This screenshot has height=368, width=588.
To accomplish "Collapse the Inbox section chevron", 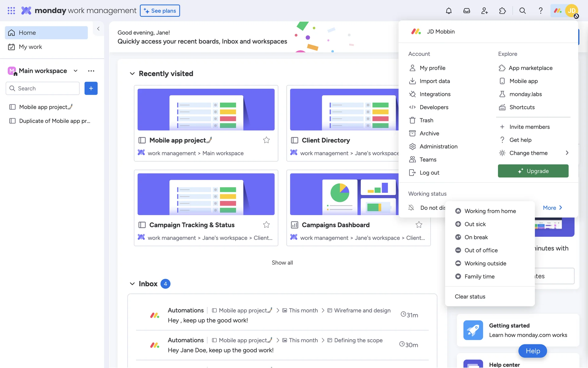I will click(x=132, y=284).
